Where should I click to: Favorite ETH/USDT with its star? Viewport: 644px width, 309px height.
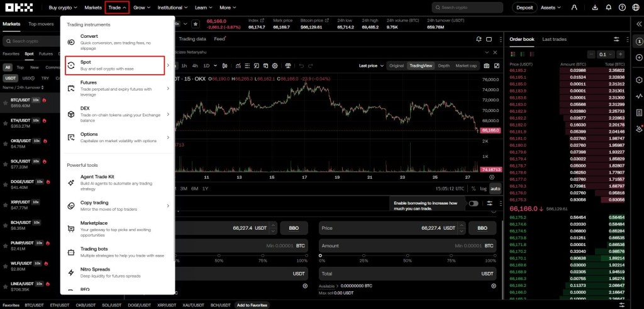[5, 123]
